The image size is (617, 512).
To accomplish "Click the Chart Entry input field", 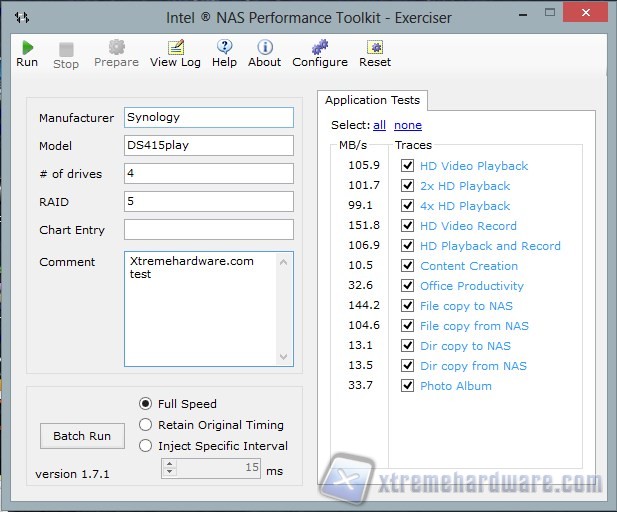I will click(x=208, y=230).
